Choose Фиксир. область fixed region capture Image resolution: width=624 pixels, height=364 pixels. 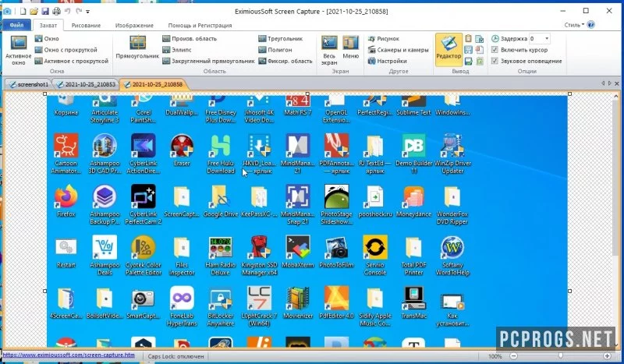285,61
